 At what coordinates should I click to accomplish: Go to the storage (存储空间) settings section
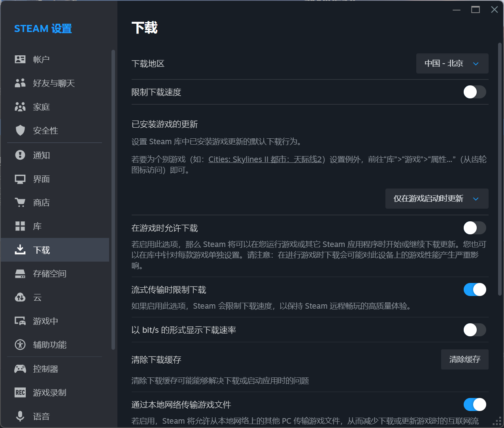49,273
